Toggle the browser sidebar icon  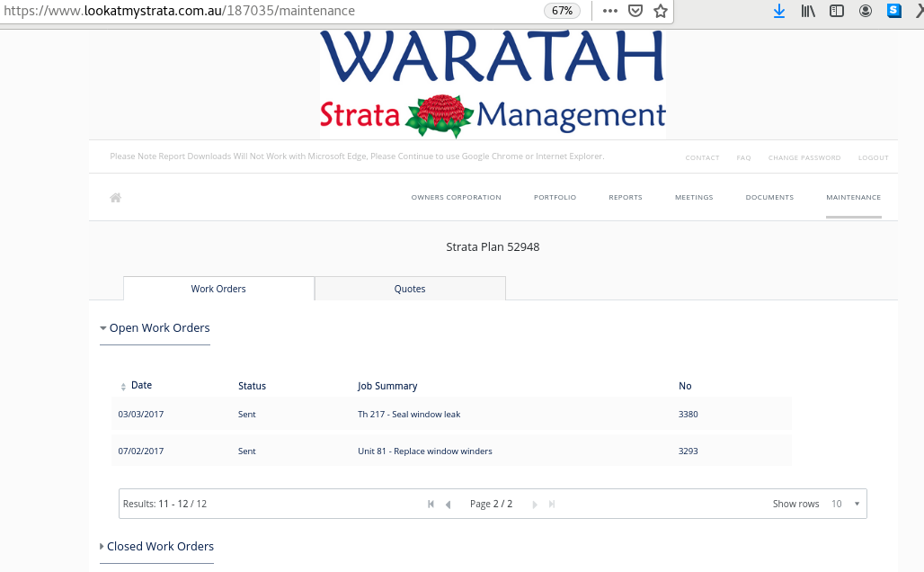[x=837, y=11]
